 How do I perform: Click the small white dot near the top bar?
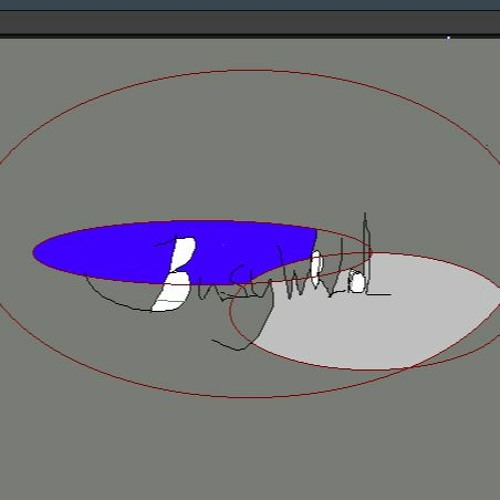pos(448,38)
